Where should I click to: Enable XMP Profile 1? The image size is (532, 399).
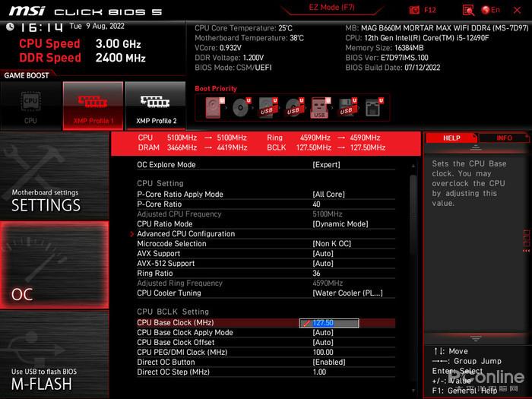(x=93, y=106)
